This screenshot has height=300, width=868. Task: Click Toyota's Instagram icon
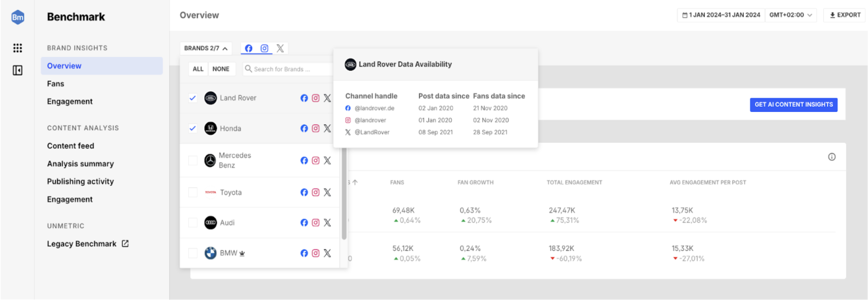[316, 192]
